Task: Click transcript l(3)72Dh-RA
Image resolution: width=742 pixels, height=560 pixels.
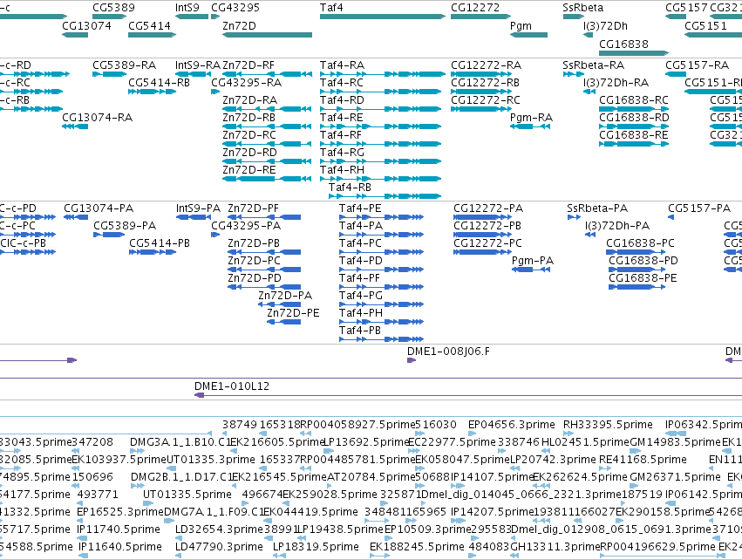Action: 616,82
